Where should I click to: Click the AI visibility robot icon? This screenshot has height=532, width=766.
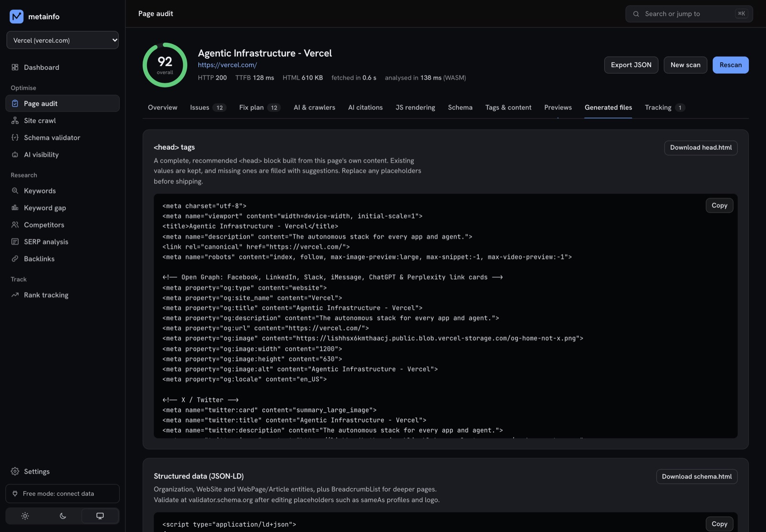pos(15,155)
